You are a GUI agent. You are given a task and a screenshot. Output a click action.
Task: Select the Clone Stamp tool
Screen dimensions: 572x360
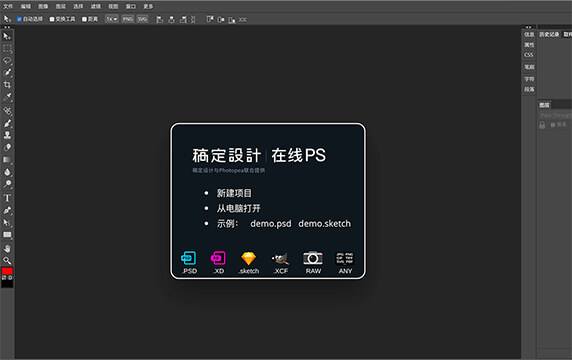pyautogui.click(x=7, y=135)
